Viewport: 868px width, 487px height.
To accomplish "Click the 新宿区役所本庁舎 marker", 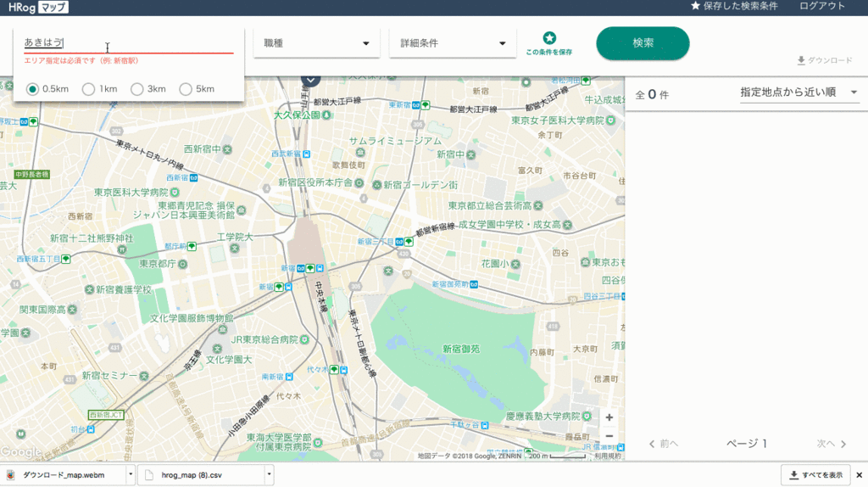I will pos(359,182).
